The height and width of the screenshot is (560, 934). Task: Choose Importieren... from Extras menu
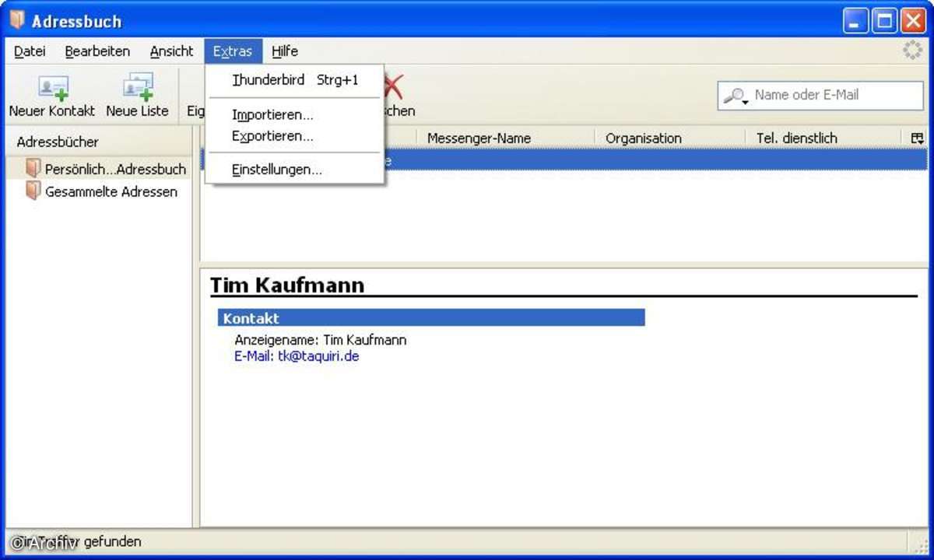(x=295, y=115)
